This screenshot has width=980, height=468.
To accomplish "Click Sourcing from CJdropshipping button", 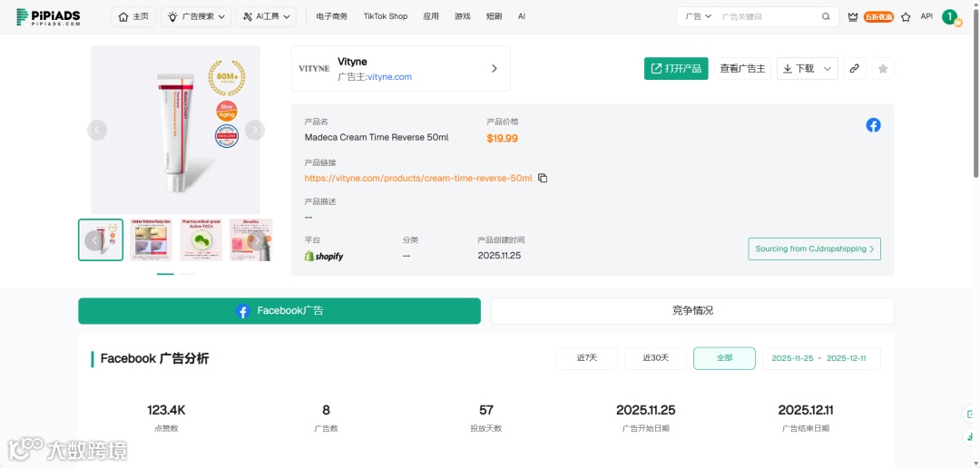I will (x=814, y=249).
